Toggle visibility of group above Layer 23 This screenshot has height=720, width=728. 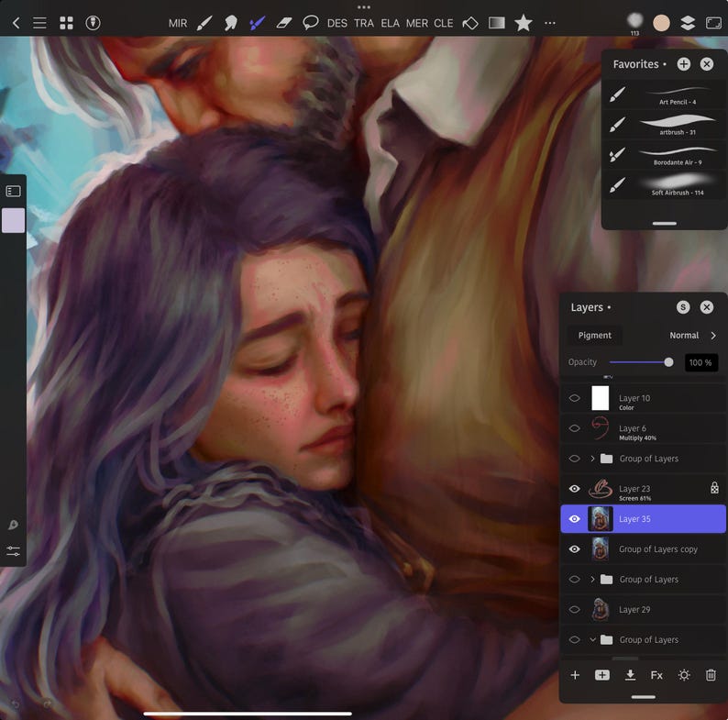pos(574,459)
